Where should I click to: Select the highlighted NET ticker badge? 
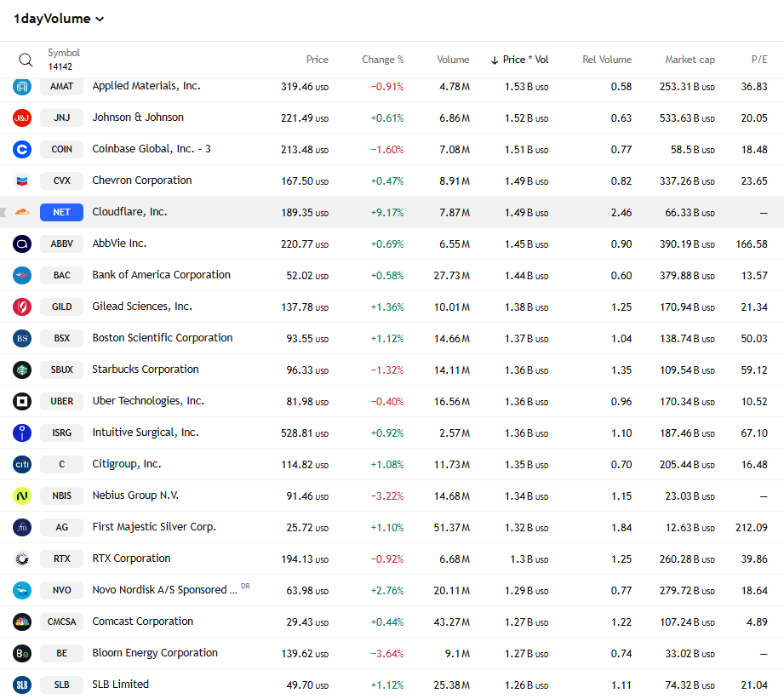(61, 213)
